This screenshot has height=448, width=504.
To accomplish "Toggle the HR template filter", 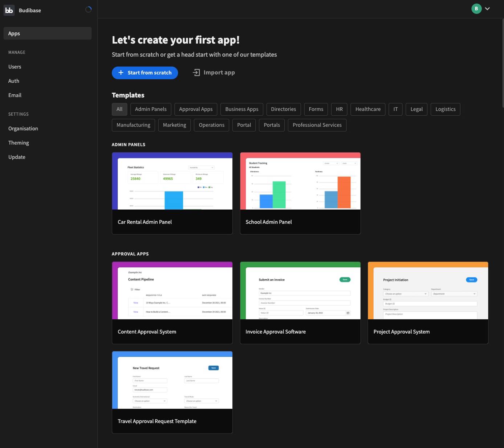I will (x=339, y=109).
